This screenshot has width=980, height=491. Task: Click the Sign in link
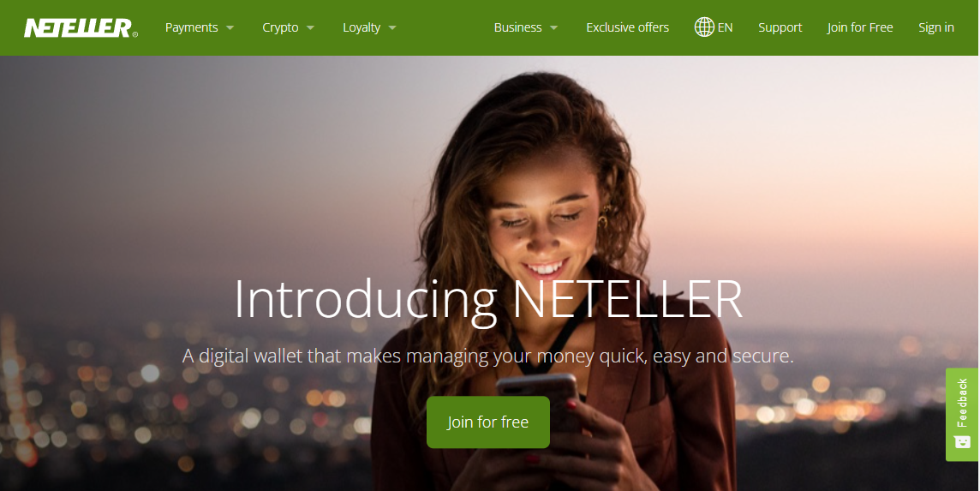(936, 27)
